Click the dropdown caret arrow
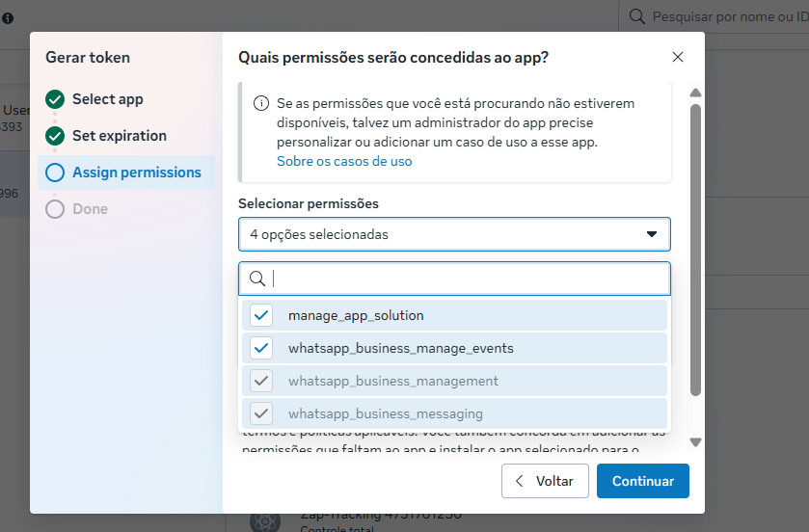Screen dimensions: 809x532 click(651, 234)
